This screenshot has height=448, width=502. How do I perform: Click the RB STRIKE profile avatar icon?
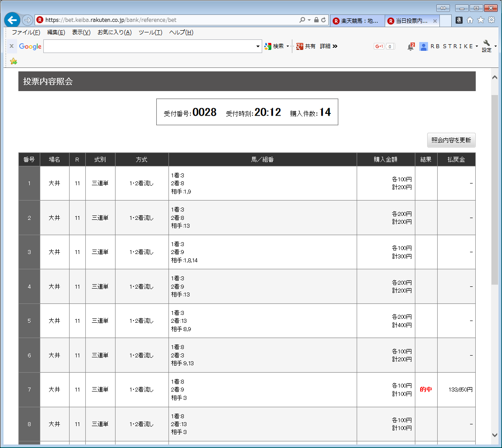coord(424,47)
